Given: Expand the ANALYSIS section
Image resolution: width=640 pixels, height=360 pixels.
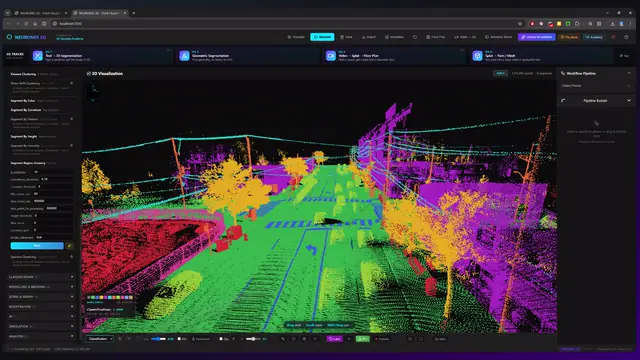Looking at the screenshot, I should point(40,336).
